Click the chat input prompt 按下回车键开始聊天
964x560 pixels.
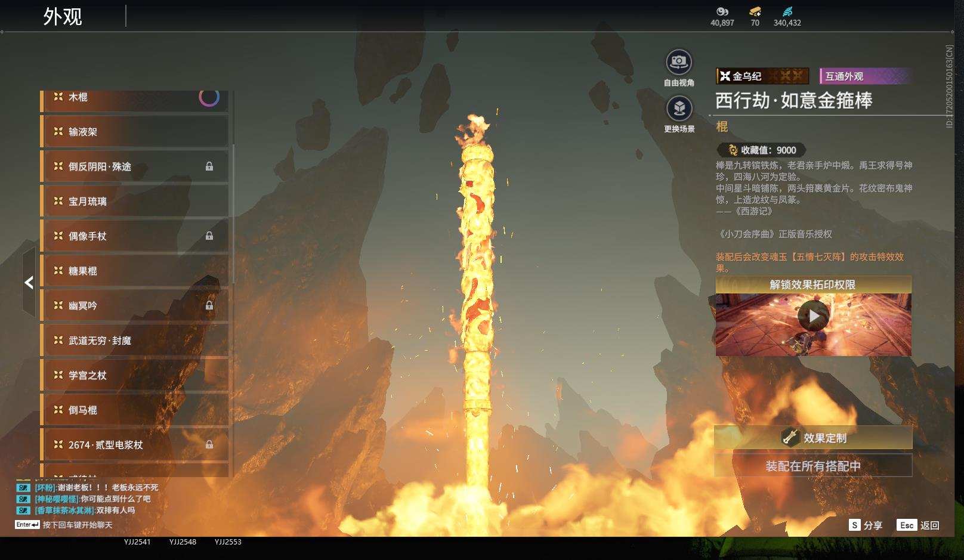(78, 525)
